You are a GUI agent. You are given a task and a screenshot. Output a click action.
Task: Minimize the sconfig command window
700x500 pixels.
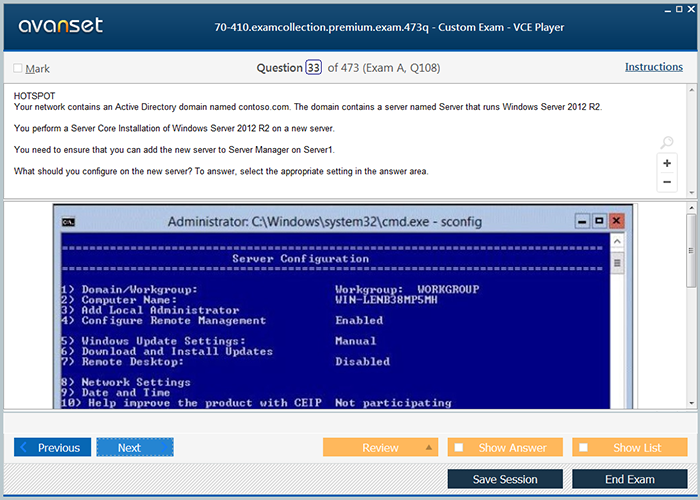tap(582, 221)
